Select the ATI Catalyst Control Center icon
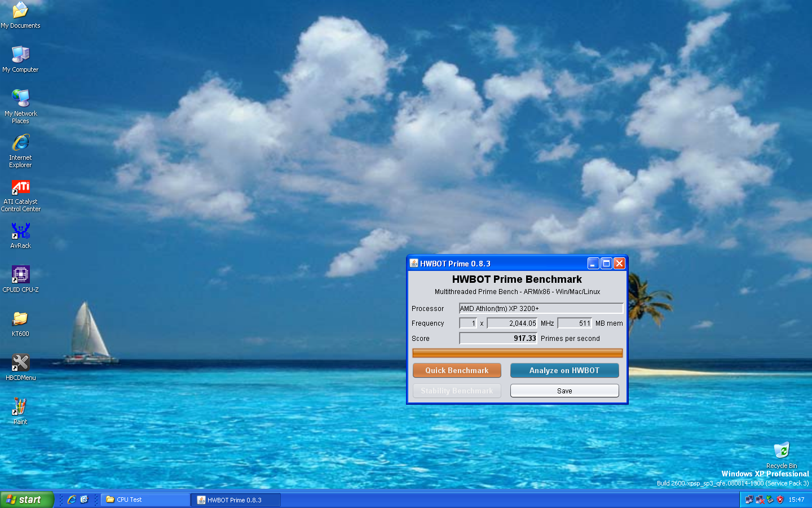This screenshot has height=508, width=812. [20, 195]
